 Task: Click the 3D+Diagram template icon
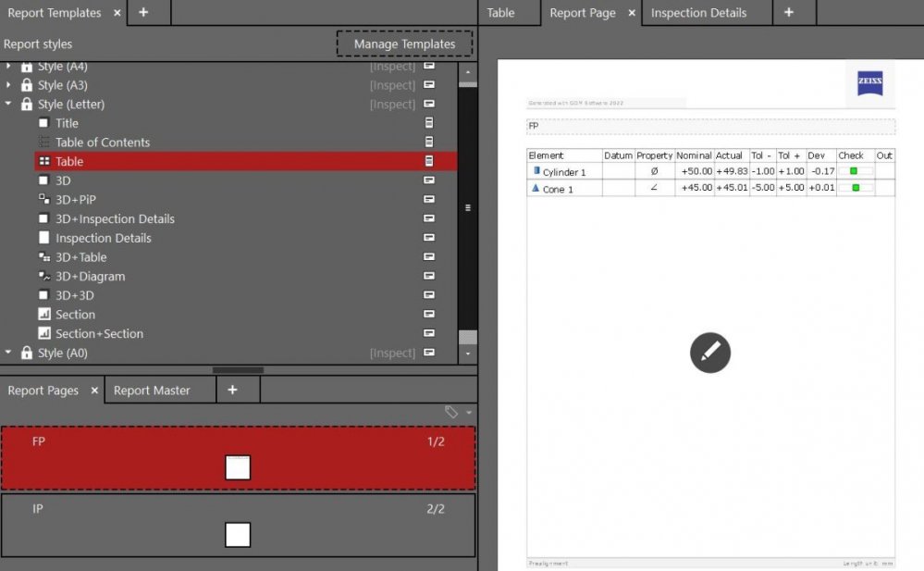(43, 277)
